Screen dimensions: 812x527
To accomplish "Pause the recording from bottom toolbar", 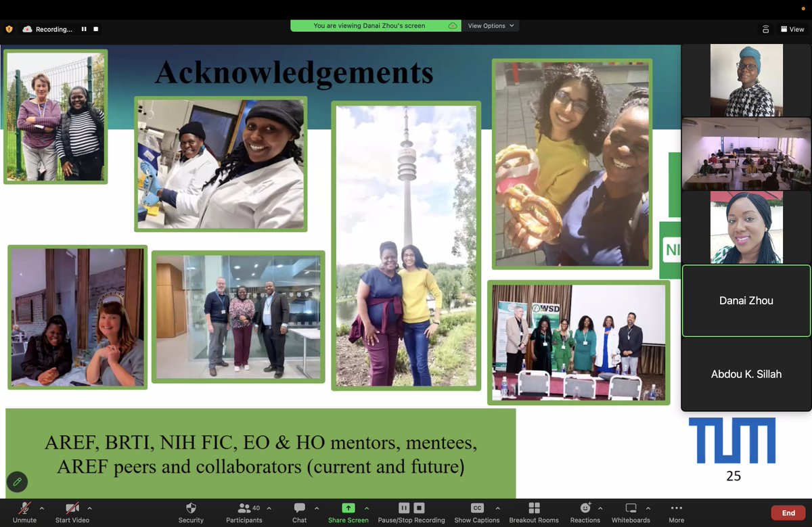I will click(404, 508).
